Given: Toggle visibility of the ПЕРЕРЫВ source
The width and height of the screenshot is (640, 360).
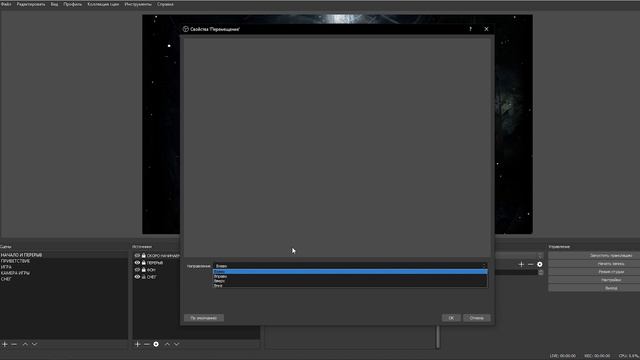Looking at the screenshot, I should point(137,263).
